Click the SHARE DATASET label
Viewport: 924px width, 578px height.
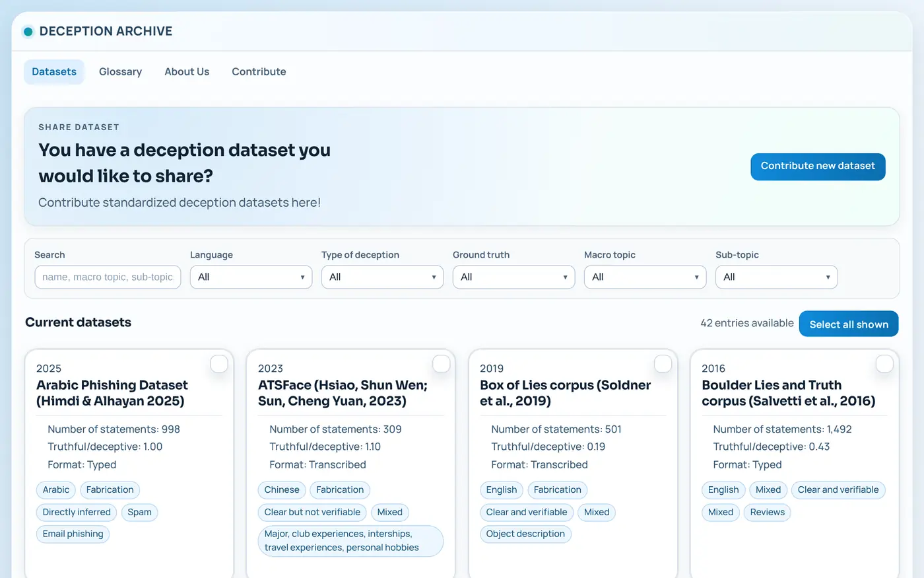(79, 127)
